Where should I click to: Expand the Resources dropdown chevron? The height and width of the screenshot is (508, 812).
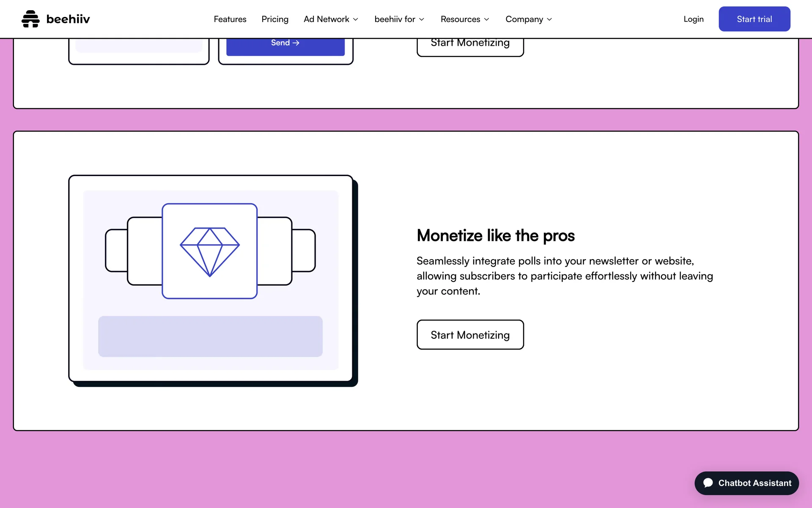point(487,19)
